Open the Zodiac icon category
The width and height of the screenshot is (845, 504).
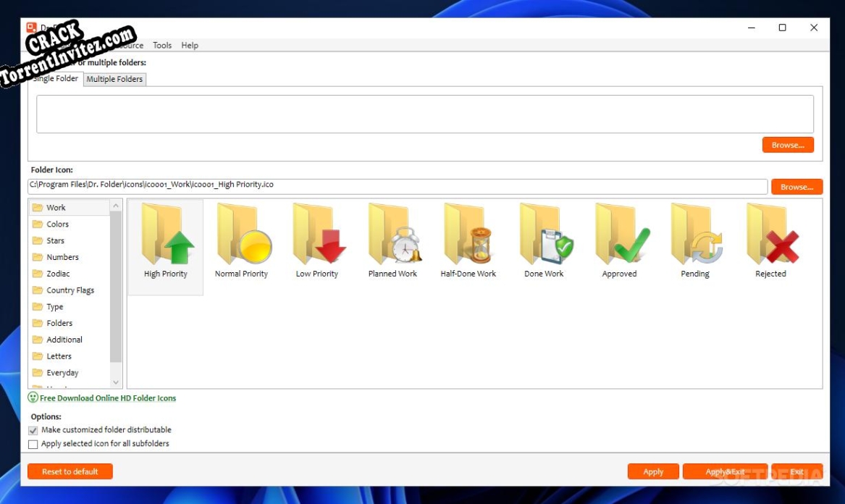point(58,273)
